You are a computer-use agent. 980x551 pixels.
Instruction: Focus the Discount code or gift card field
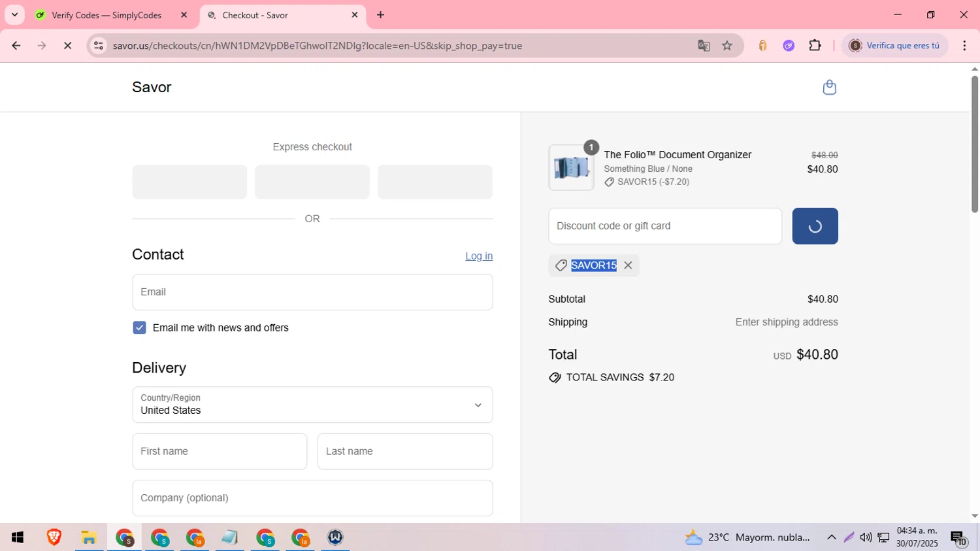click(x=665, y=226)
